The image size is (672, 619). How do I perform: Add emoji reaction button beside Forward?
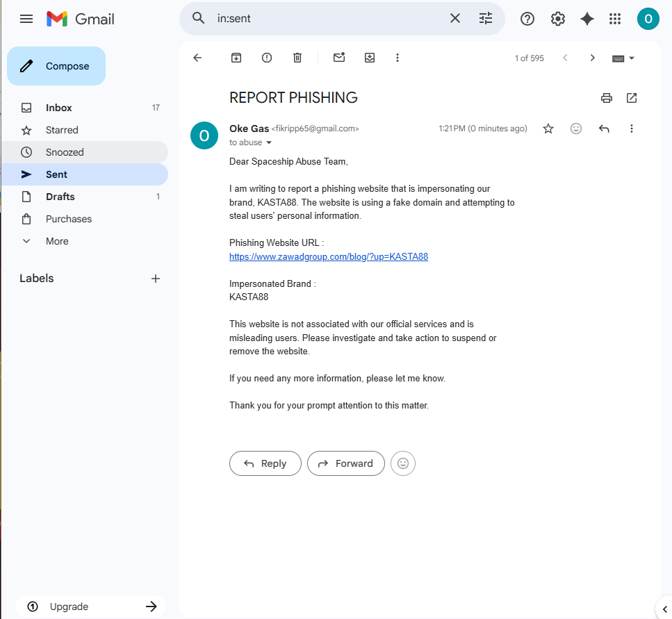click(x=403, y=463)
